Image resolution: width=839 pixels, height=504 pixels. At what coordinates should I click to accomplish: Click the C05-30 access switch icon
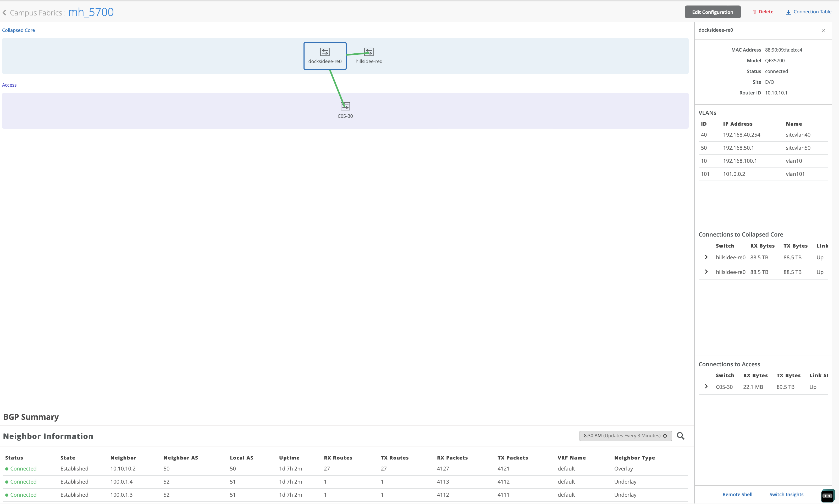point(345,106)
